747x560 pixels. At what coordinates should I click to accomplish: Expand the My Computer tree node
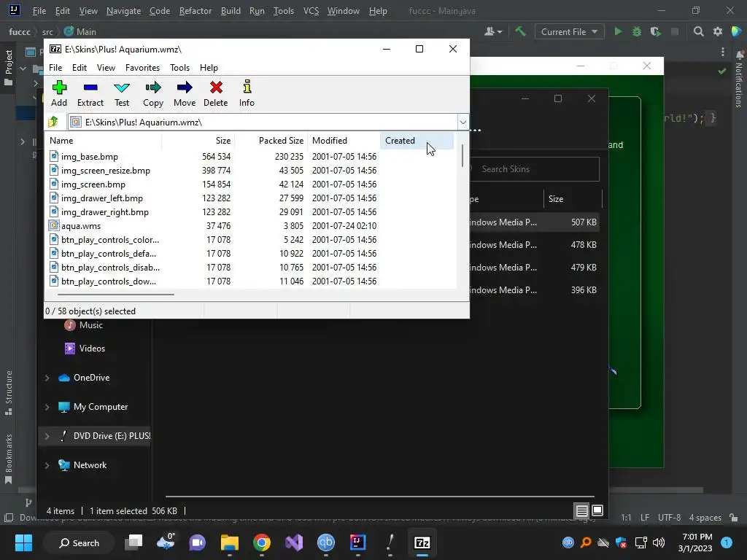[x=47, y=407]
